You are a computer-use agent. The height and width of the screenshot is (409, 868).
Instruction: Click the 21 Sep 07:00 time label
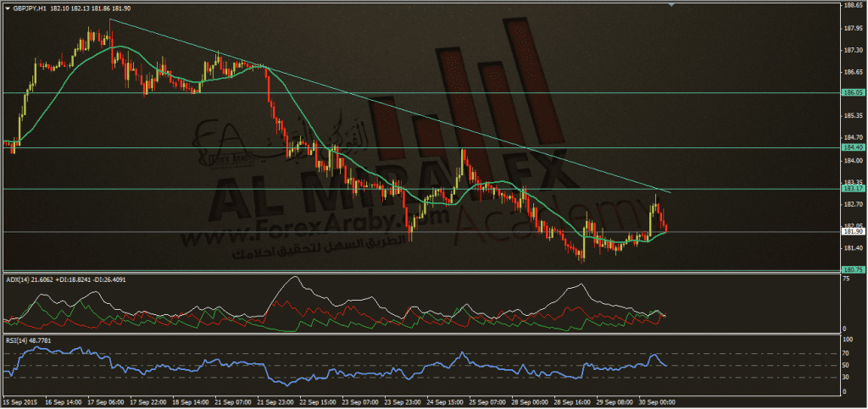coord(234,402)
